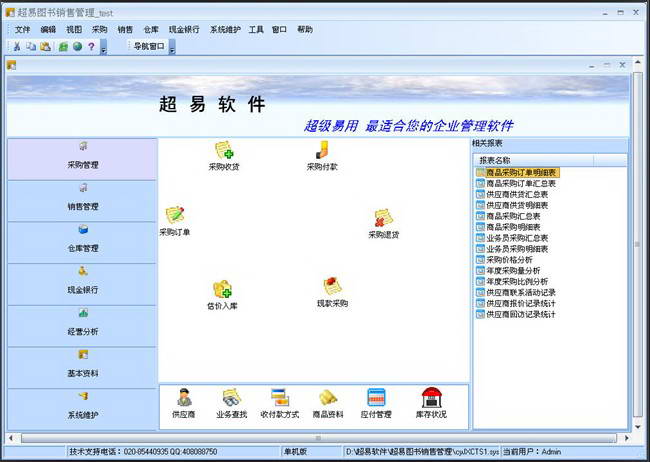Open 估价入库 estimated stock-in icon
650x462 pixels.
pos(222,295)
